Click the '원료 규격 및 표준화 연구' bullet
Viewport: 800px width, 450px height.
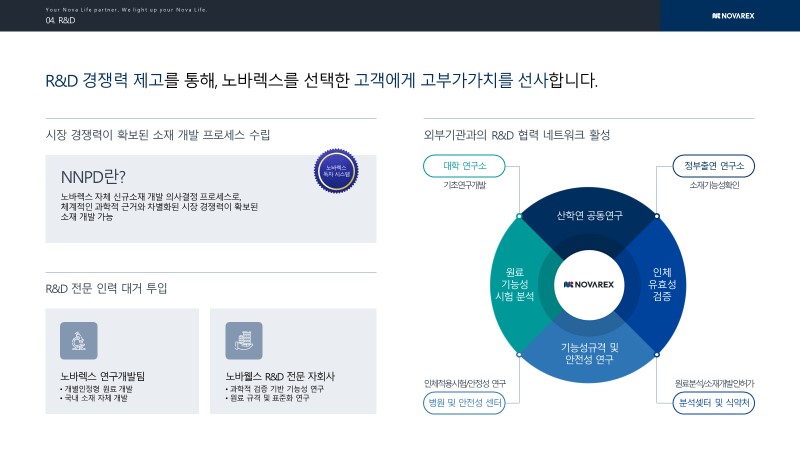click(267, 398)
